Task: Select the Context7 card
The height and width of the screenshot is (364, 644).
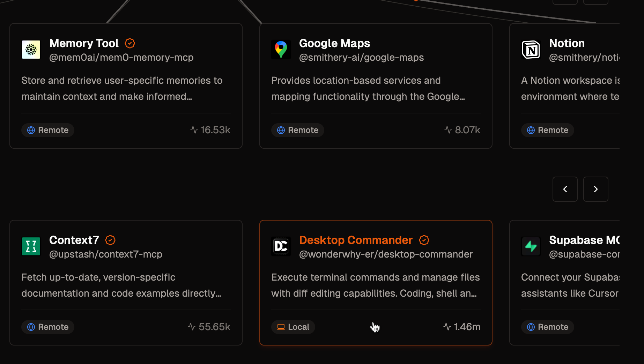Action: tap(126, 282)
